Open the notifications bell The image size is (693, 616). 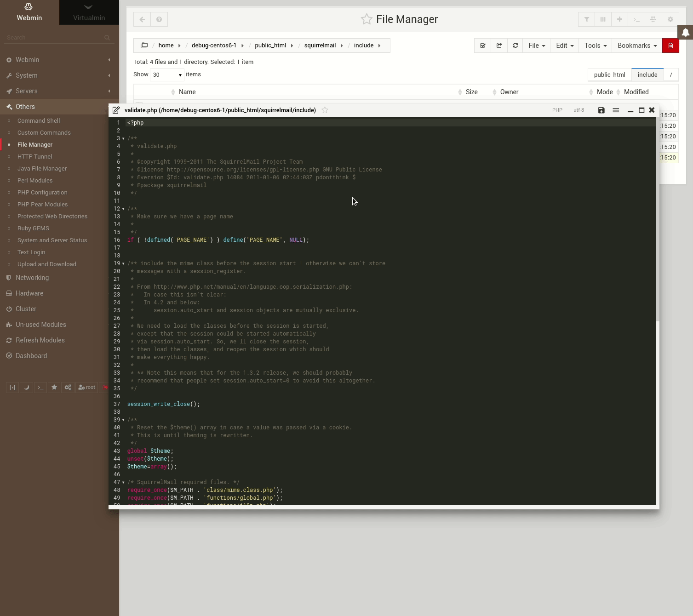[685, 32]
